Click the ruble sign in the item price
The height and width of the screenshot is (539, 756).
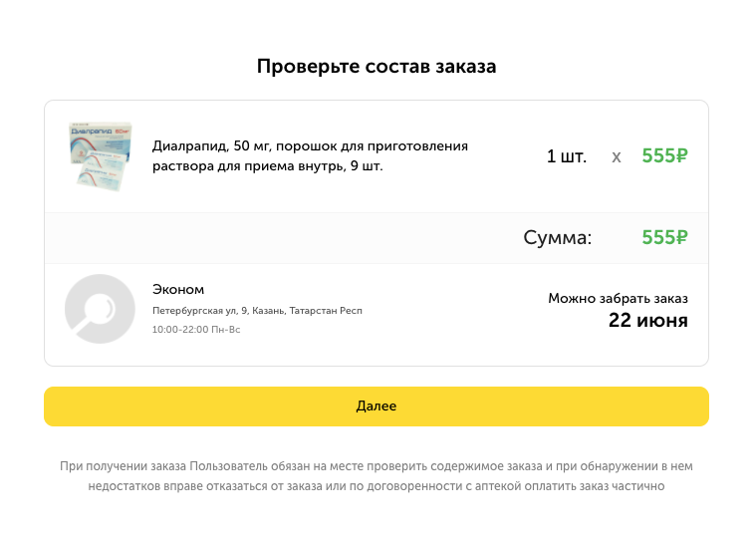(x=681, y=155)
